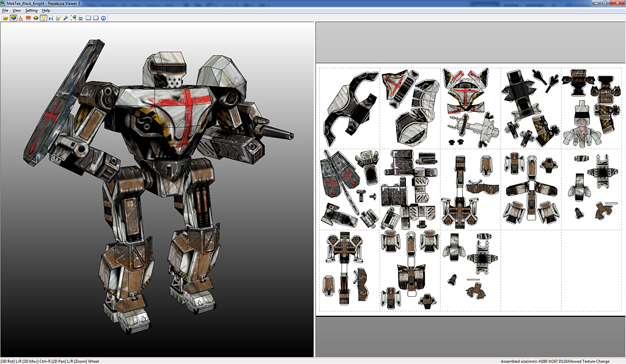Open the File menu
Screen dimensions: 626x364
coord(5,10)
